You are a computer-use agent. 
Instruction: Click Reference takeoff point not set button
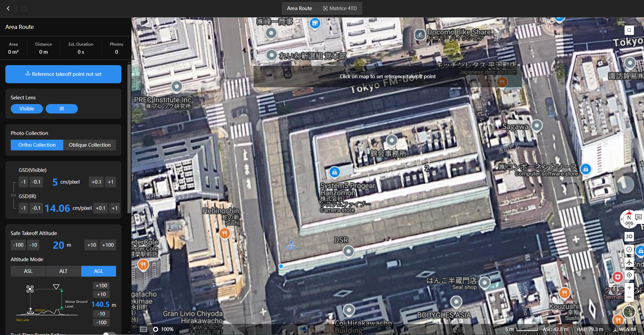(63, 74)
